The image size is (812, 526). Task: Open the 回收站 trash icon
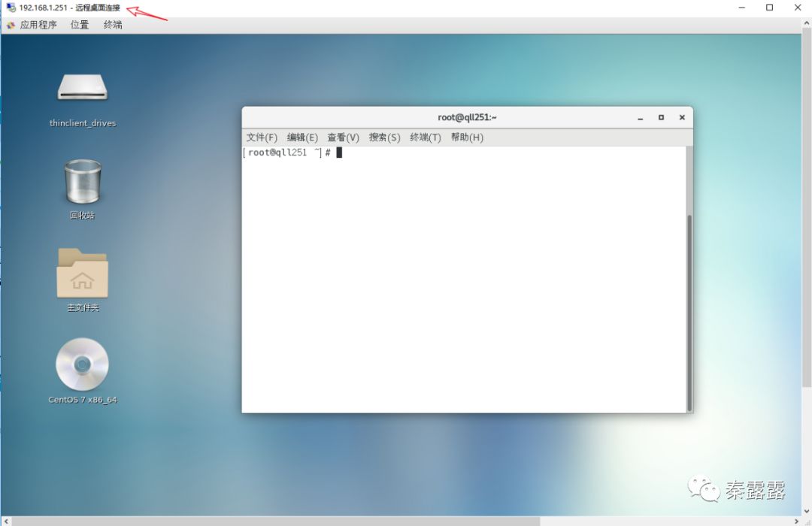[82, 180]
